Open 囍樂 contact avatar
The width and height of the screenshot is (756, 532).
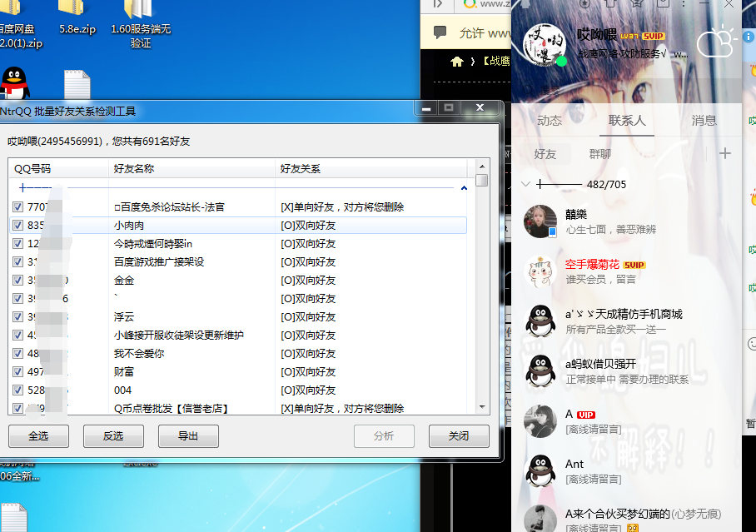click(x=540, y=221)
